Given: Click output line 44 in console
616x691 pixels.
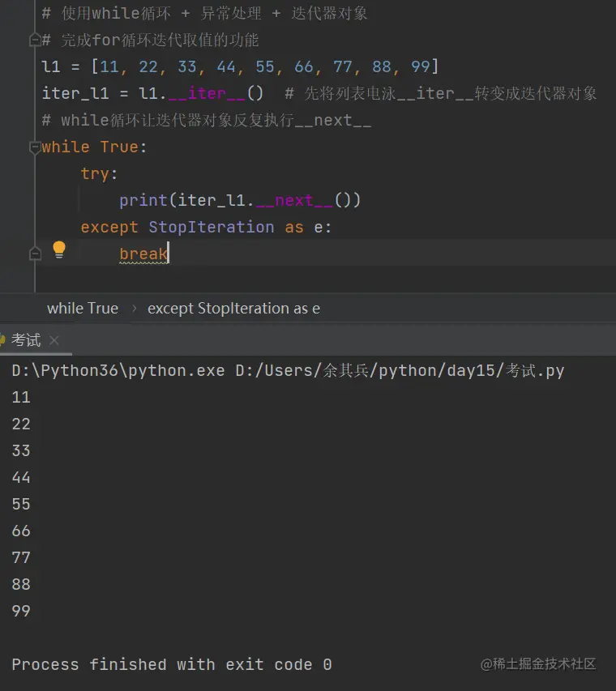Looking at the screenshot, I should (x=21, y=477).
